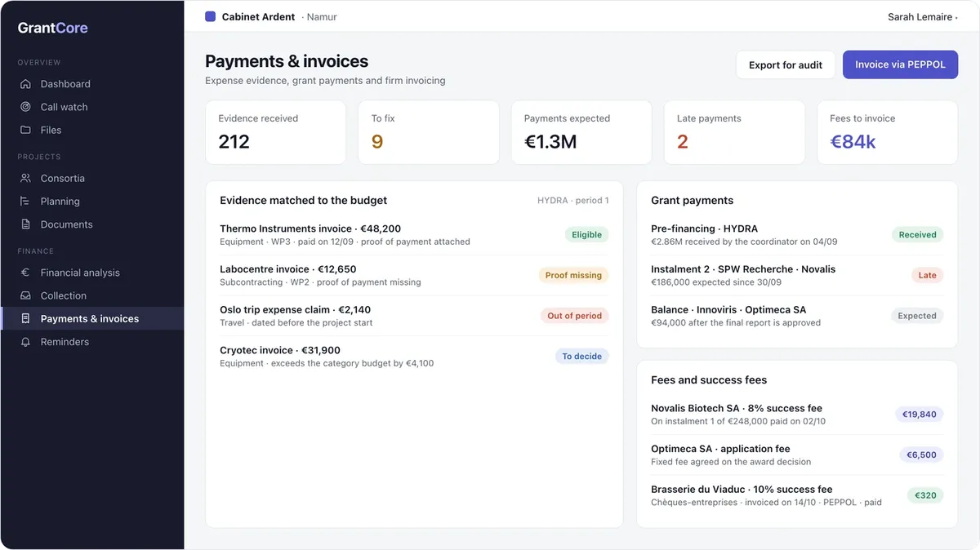Screen dimensions: 980x550
Task: Click the Collection inbox icon
Action: click(x=25, y=295)
